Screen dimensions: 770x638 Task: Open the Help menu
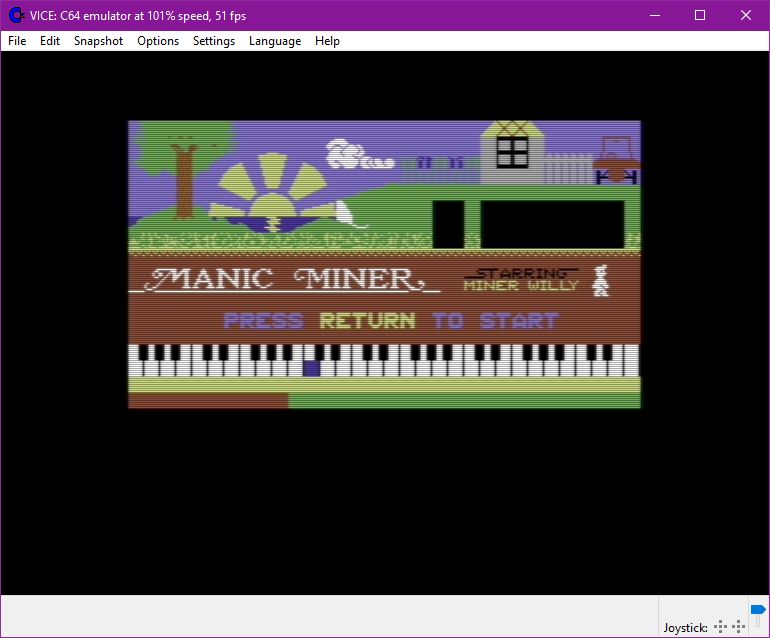pyautogui.click(x=327, y=41)
